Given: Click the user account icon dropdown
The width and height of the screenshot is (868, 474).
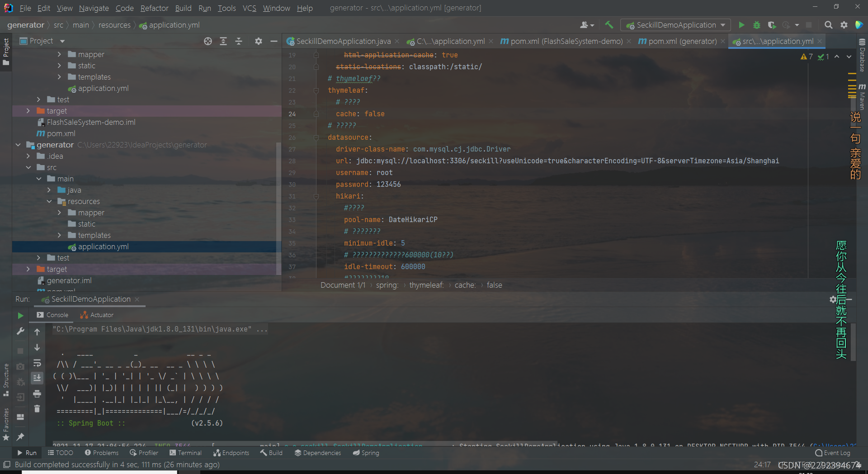Looking at the screenshot, I should (x=587, y=25).
